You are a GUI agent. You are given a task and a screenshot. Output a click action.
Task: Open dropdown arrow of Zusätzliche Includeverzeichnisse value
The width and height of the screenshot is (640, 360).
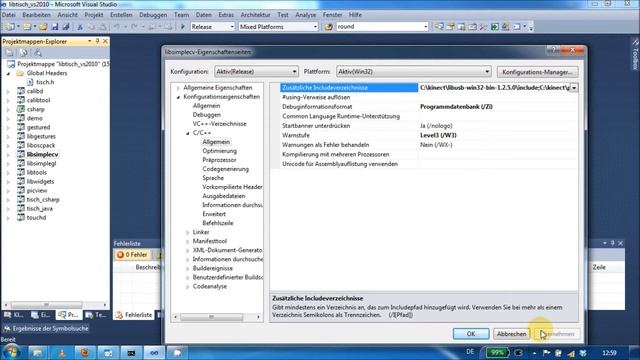[574, 88]
